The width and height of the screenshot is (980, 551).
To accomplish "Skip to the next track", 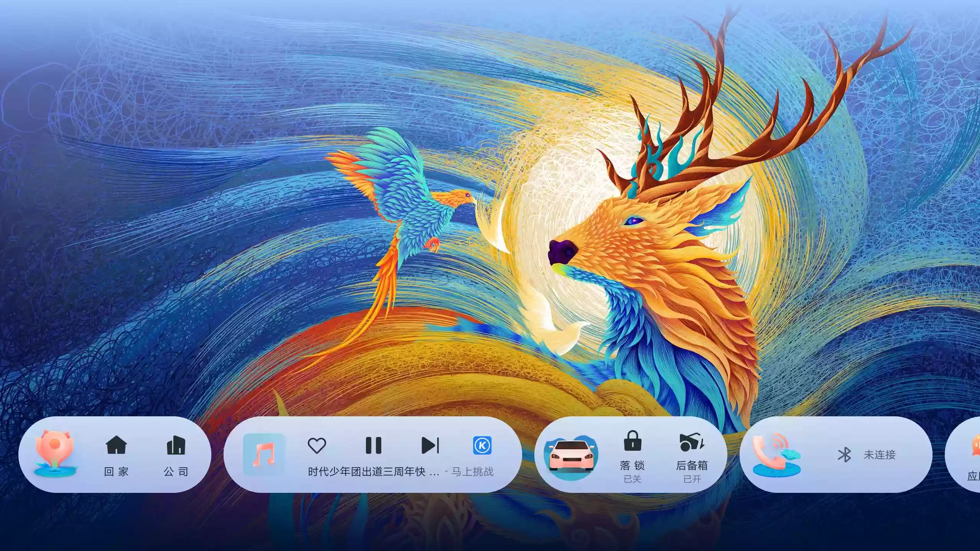I will click(430, 445).
